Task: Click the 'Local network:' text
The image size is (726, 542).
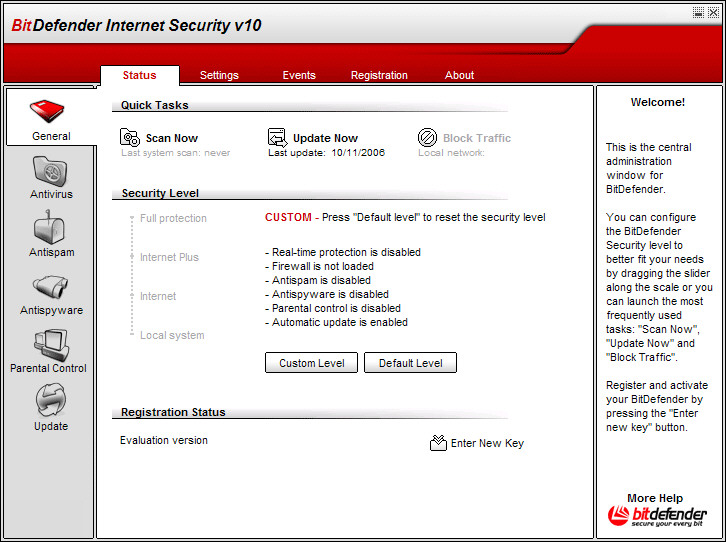Action: [x=451, y=153]
